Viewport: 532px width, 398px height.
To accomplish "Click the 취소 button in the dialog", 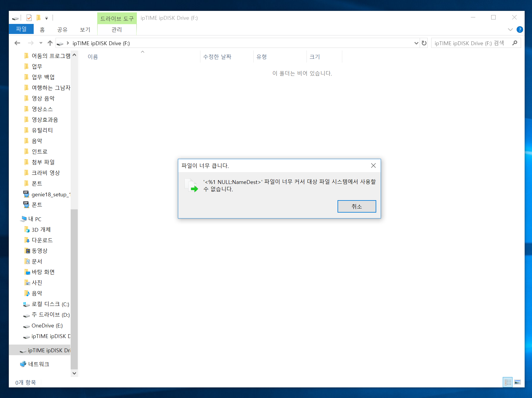I will 357,206.
